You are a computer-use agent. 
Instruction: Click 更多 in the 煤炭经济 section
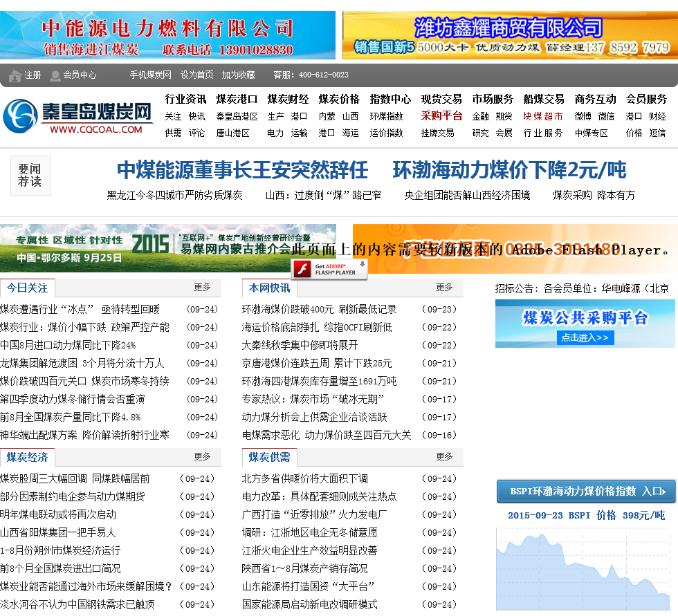[202, 457]
